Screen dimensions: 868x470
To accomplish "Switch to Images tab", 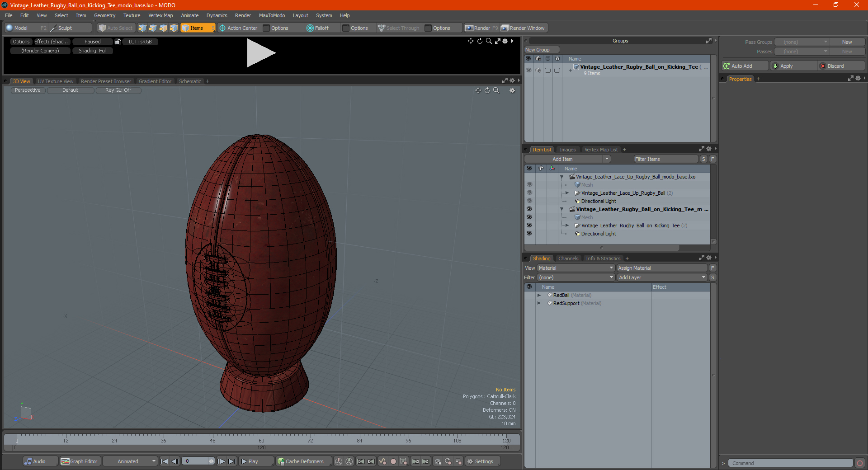I will click(567, 150).
